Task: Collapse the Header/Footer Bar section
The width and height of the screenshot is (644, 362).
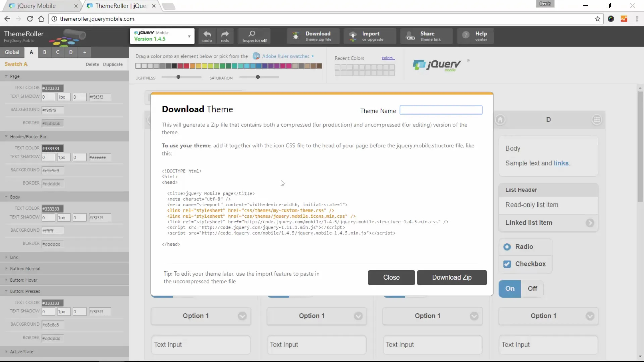Action: [64, 137]
